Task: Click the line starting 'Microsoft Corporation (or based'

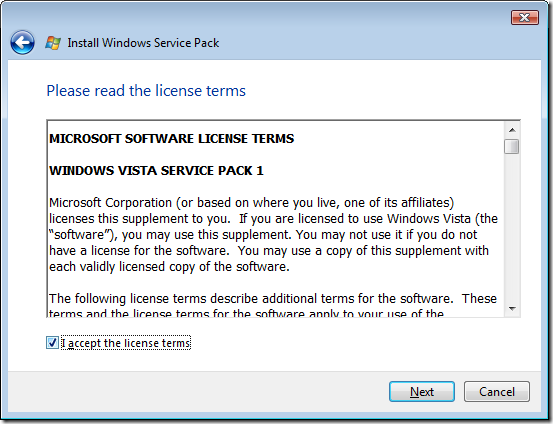Action: (251, 203)
